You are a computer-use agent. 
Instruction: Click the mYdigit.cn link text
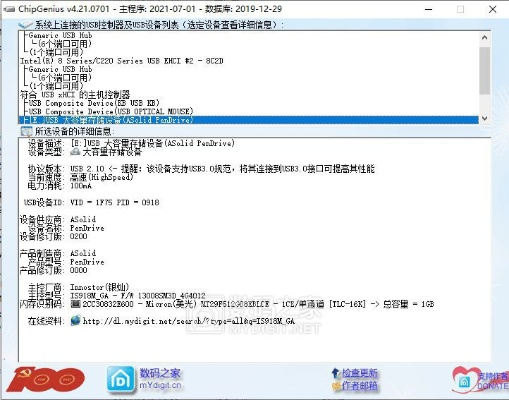(160, 385)
